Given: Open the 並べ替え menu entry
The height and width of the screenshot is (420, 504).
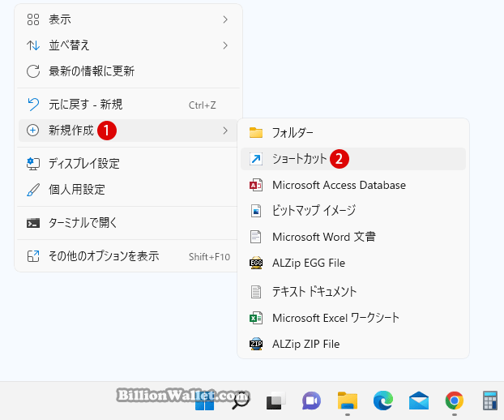Looking at the screenshot, I should point(128,45).
